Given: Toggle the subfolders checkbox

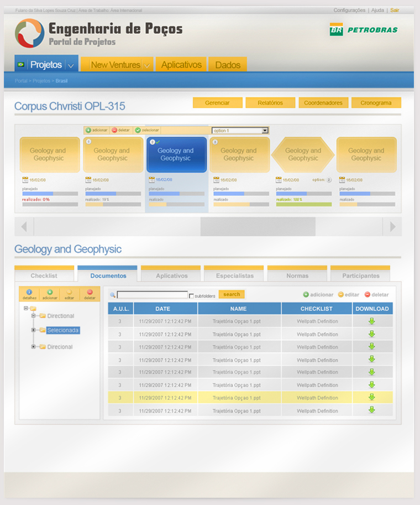Looking at the screenshot, I should (192, 296).
